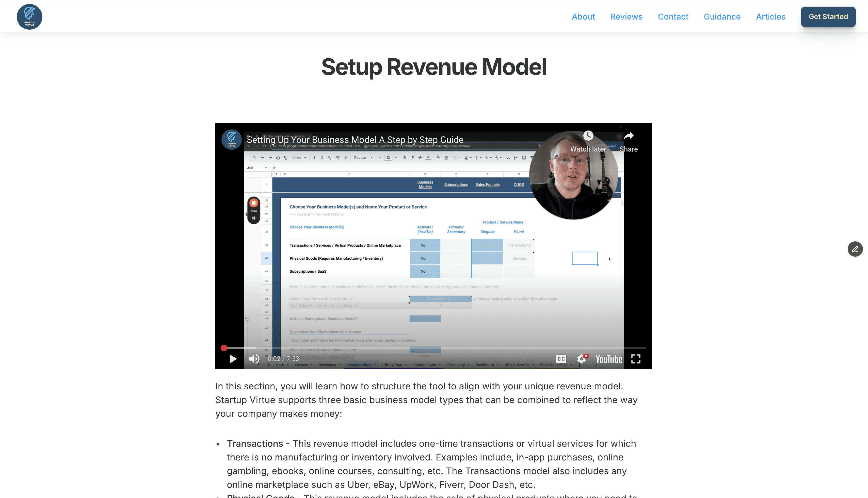Play the YouTube video
This screenshot has width=868, height=498.
coord(233,359)
